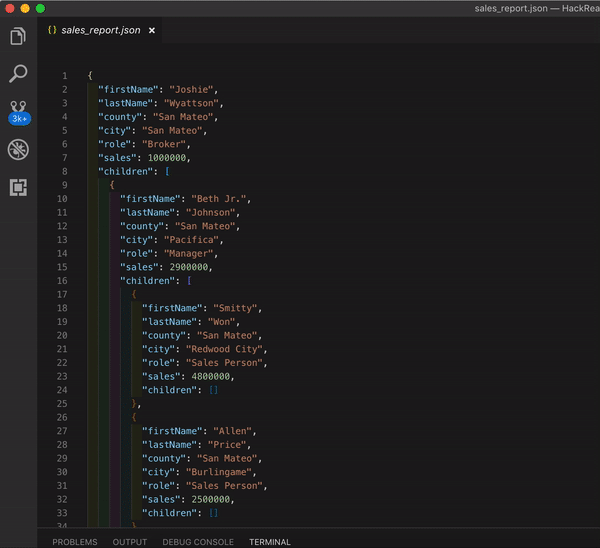
Task: Switch to the OUTPUT panel tab
Action: point(130,542)
